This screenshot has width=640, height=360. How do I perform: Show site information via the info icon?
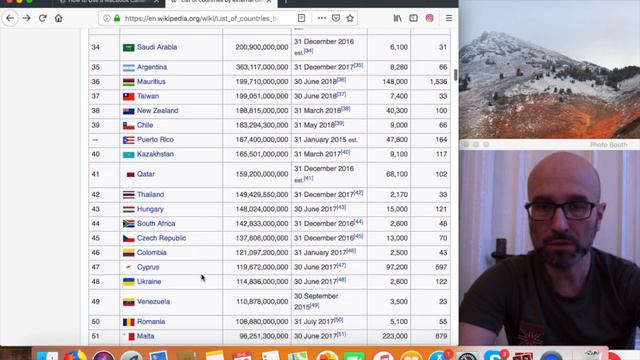(x=107, y=18)
